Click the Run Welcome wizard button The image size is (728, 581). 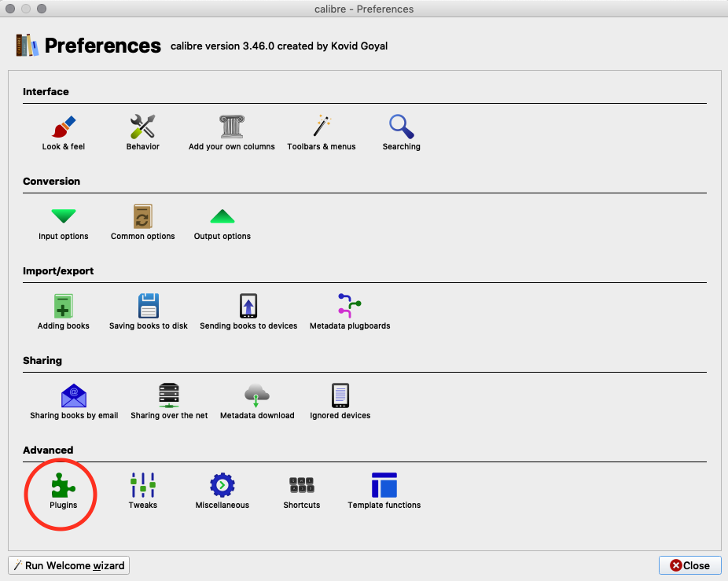[68, 565]
